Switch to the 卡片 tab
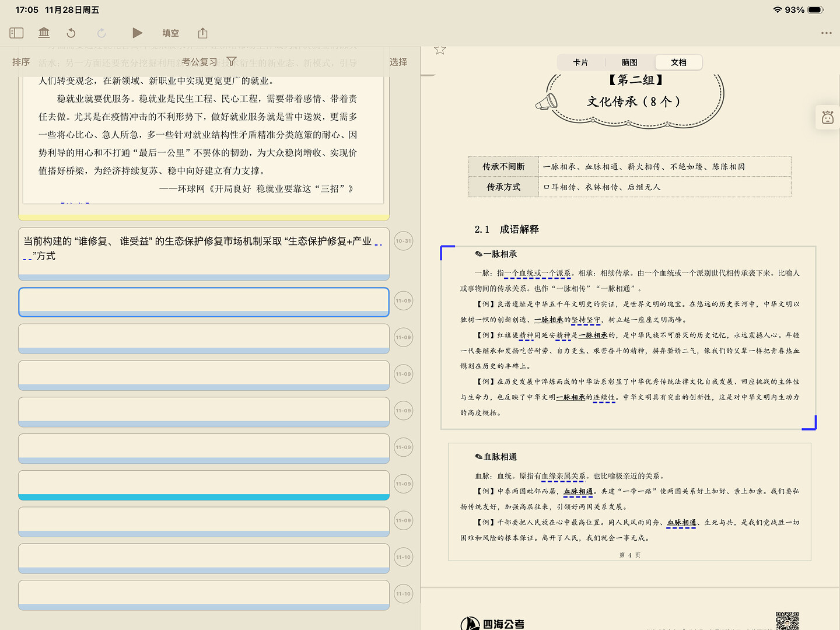The height and width of the screenshot is (630, 840). point(580,62)
